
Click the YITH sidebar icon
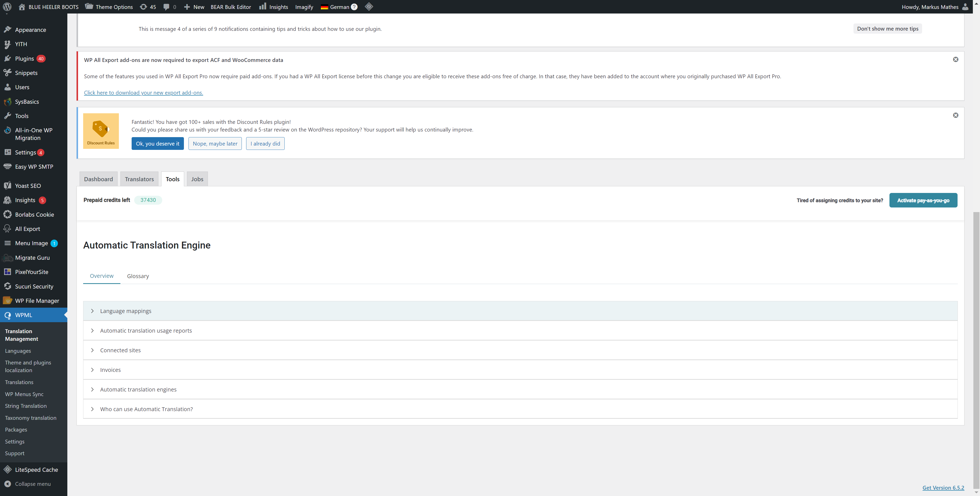(8, 44)
